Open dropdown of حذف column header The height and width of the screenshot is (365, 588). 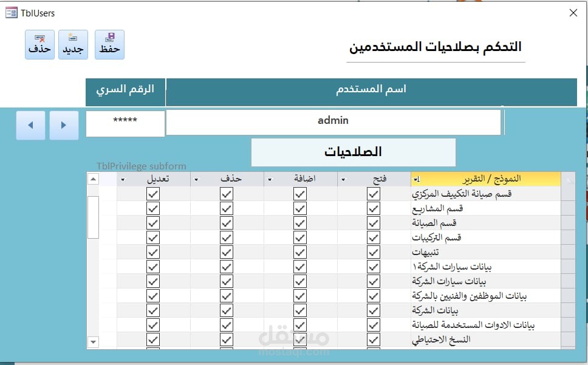196,180
